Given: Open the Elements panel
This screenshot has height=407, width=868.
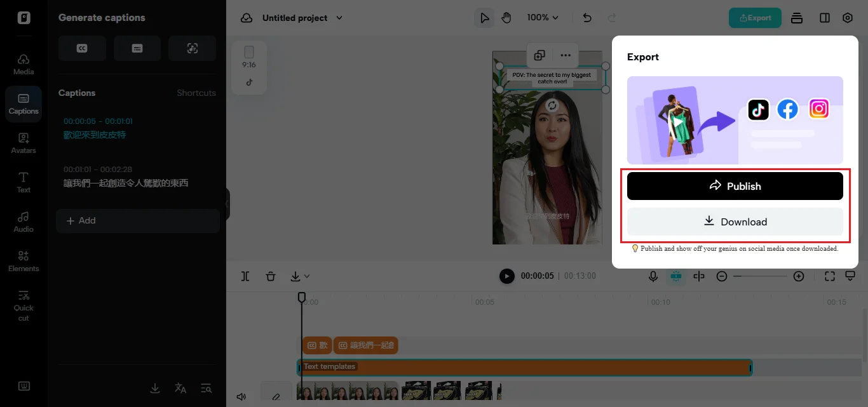Looking at the screenshot, I should click(x=24, y=261).
